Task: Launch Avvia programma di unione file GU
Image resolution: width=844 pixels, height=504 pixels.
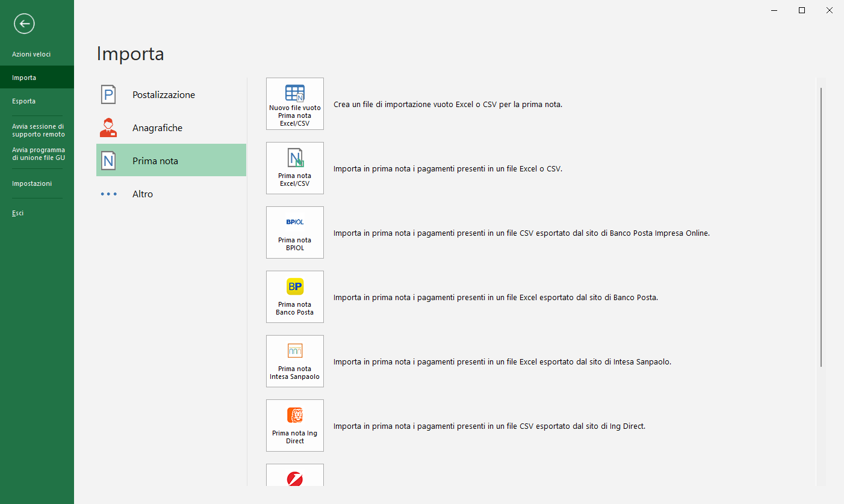Action: pyautogui.click(x=38, y=154)
